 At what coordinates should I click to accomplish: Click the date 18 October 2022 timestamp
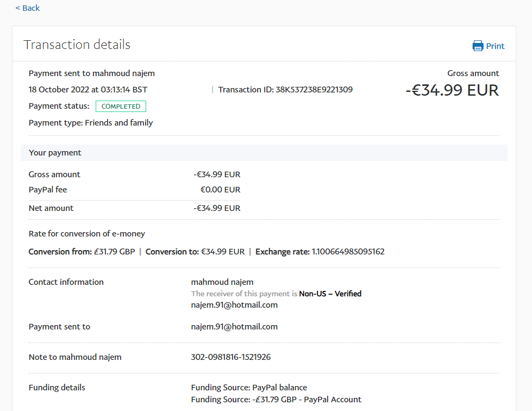88,90
